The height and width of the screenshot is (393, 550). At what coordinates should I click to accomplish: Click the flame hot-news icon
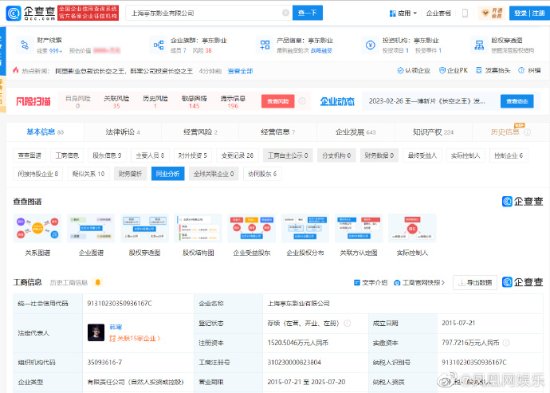point(15,70)
